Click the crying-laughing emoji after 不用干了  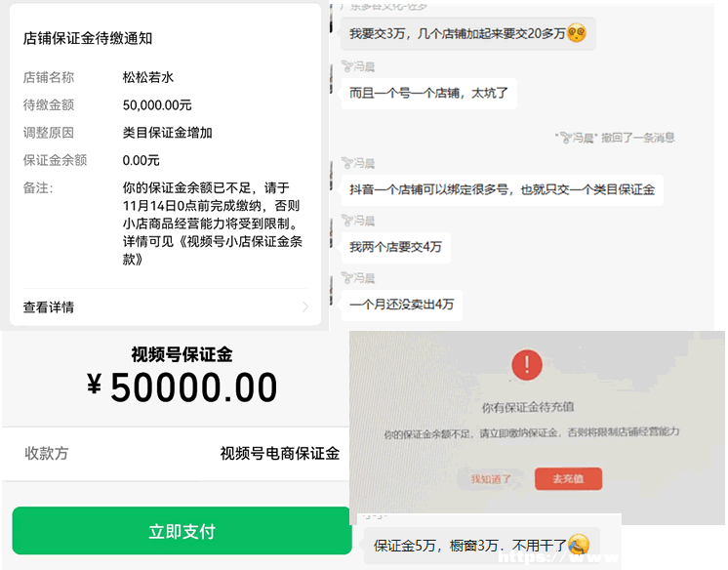[579, 544]
